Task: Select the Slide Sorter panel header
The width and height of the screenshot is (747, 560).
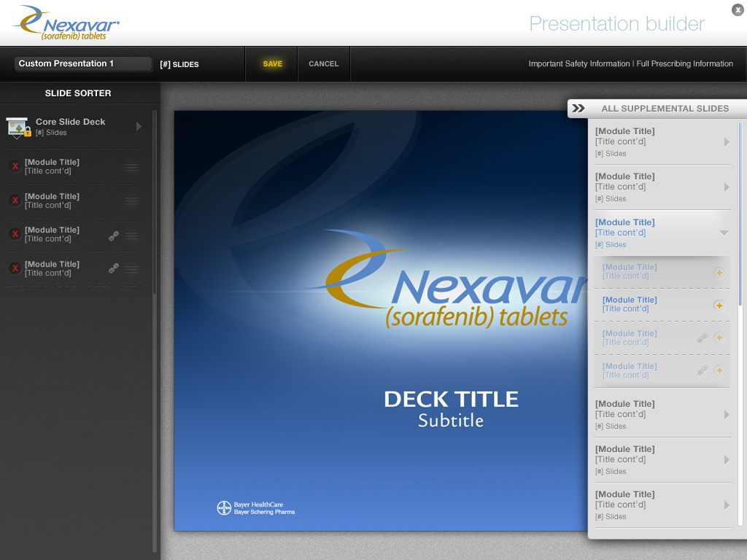Action: coord(78,93)
